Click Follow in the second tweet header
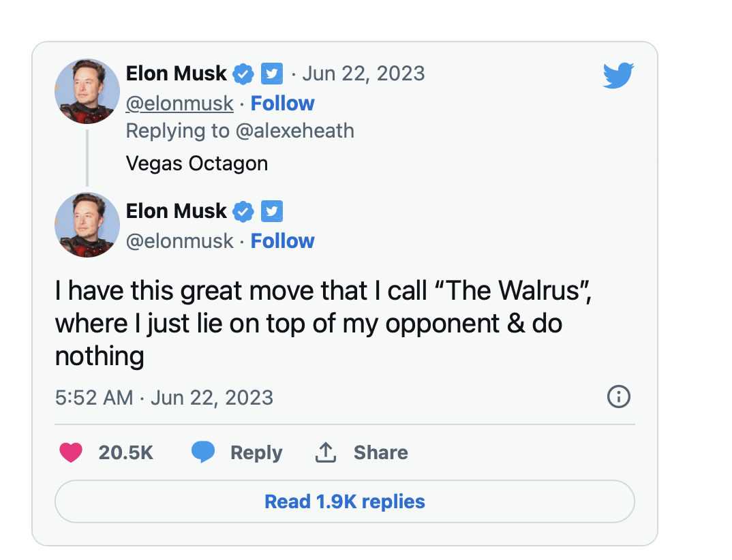The height and width of the screenshot is (560, 732). tap(282, 240)
